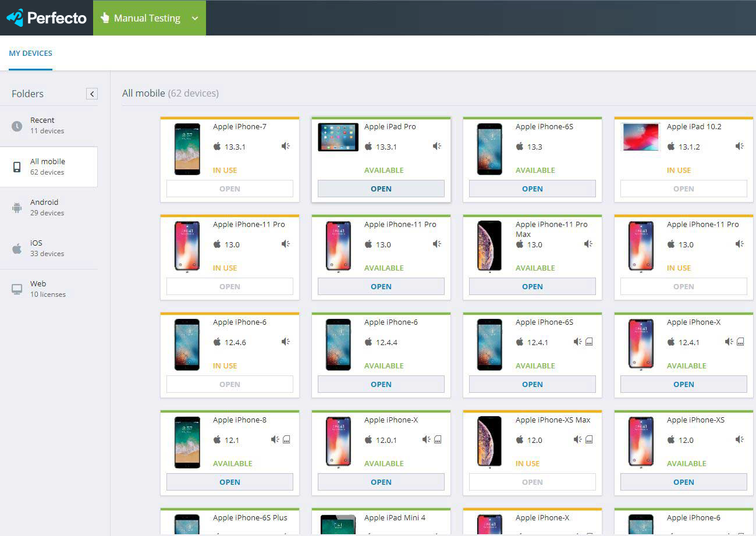This screenshot has width=756, height=536.
Task: Click the Apple iPhone-8 device thumbnail
Action: [x=187, y=442]
